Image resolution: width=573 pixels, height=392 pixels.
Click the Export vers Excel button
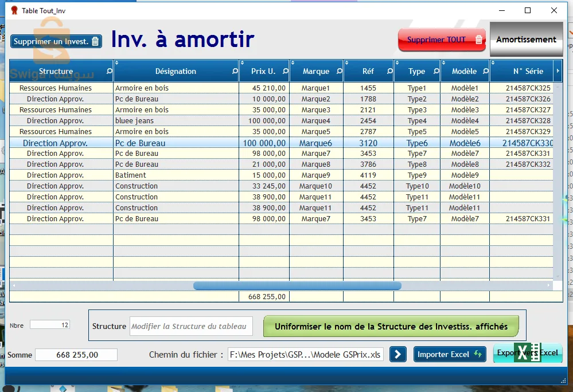click(x=527, y=353)
